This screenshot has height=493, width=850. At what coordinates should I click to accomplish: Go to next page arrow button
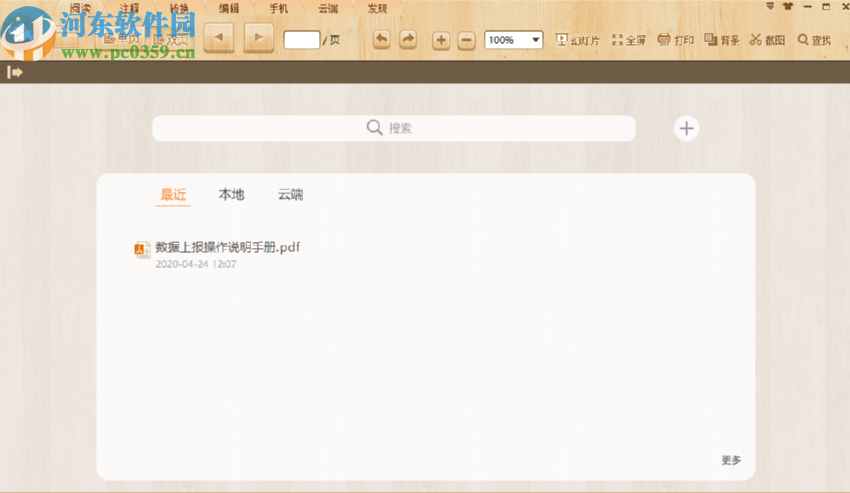tap(259, 38)
